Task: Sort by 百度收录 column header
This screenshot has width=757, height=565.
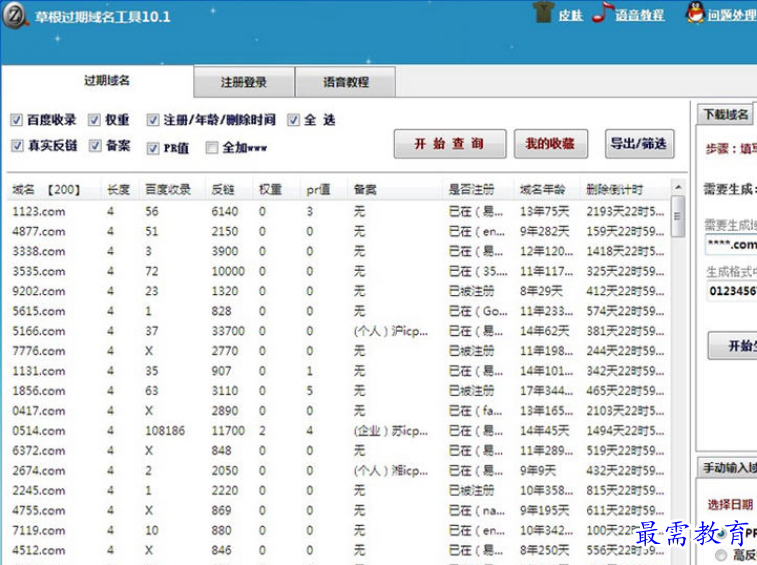Action: click(x=167, y=190)
